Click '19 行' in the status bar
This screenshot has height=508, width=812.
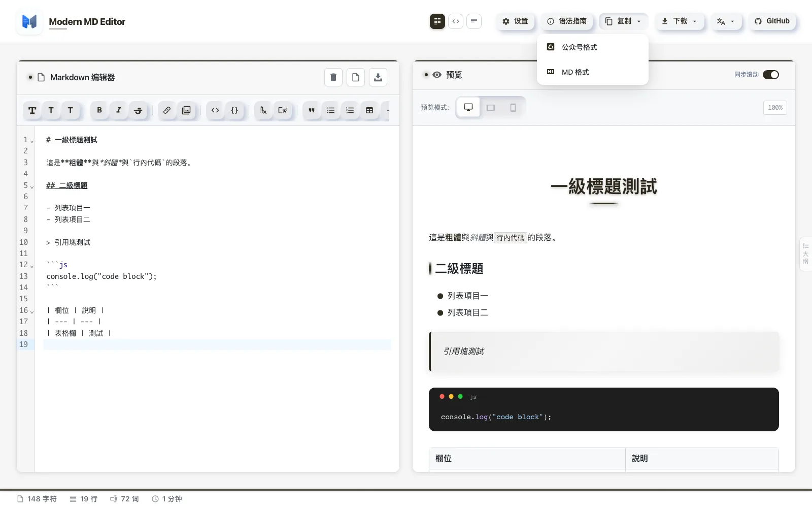pos(84,499)
